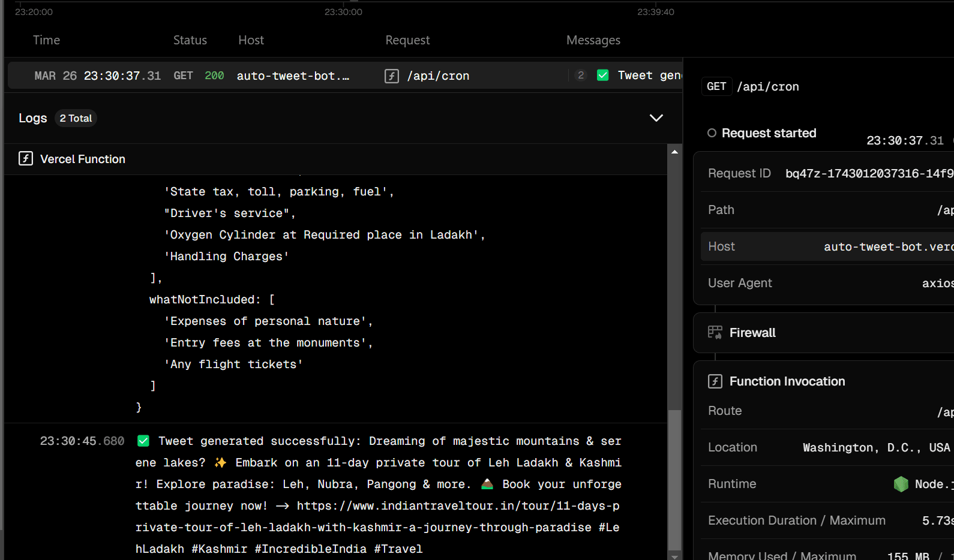The image size is (954, 560).
Task: Click the /api/cron path in the log row
Action: point(438,76)
